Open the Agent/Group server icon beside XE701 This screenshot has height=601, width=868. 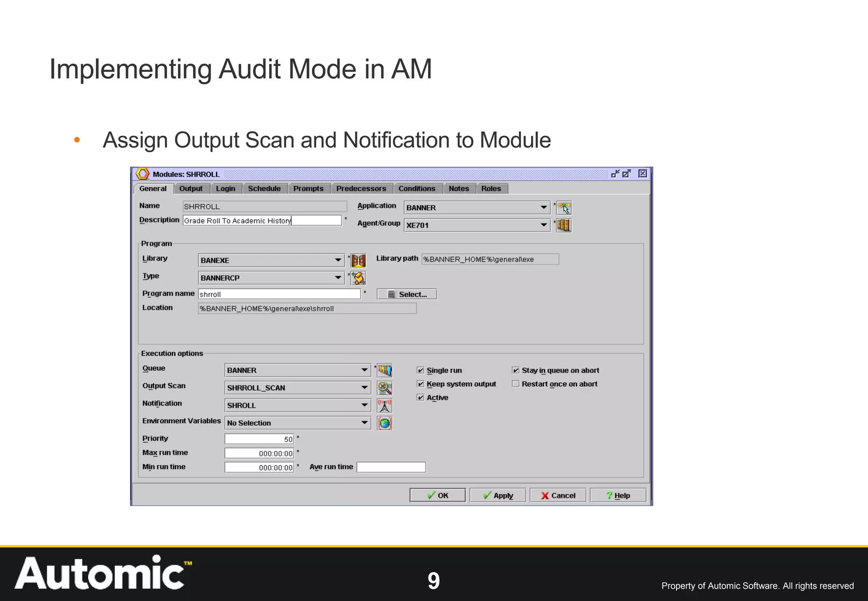click(x=564, y=225)
